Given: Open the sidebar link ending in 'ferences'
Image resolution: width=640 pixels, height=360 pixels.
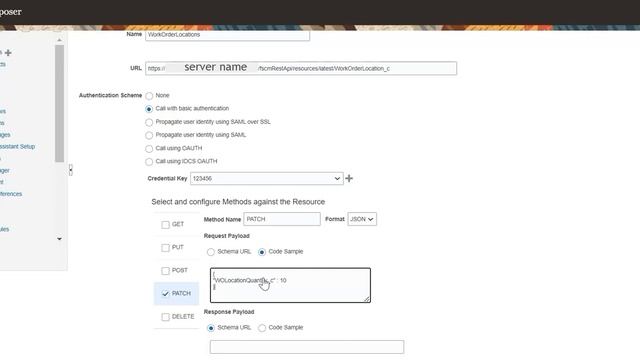Looking at the screenshot, I should [x=11, y=194].
